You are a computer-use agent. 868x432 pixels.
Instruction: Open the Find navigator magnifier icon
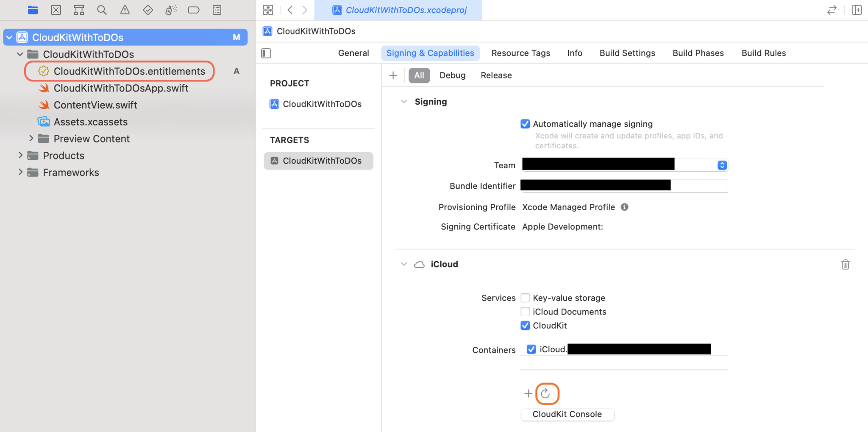[102, 10]
